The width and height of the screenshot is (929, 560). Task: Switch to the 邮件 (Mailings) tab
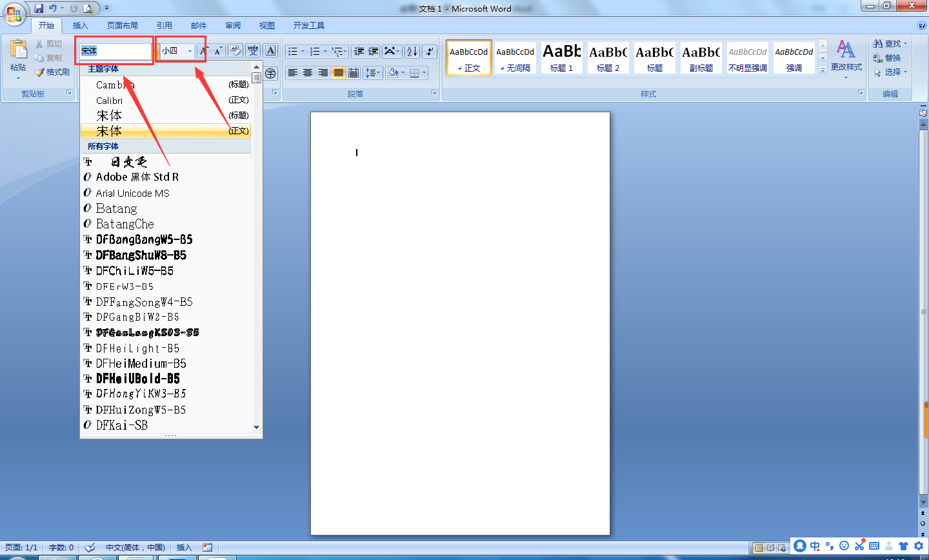tap(199, 26)
